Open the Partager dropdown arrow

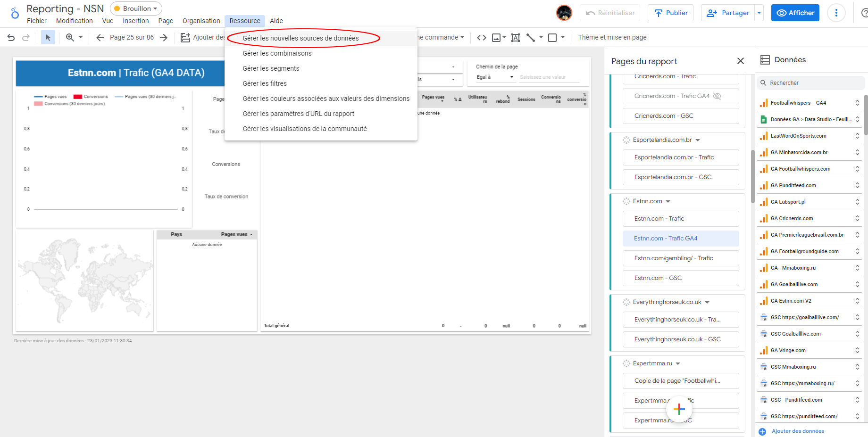(x=759, y=13)
